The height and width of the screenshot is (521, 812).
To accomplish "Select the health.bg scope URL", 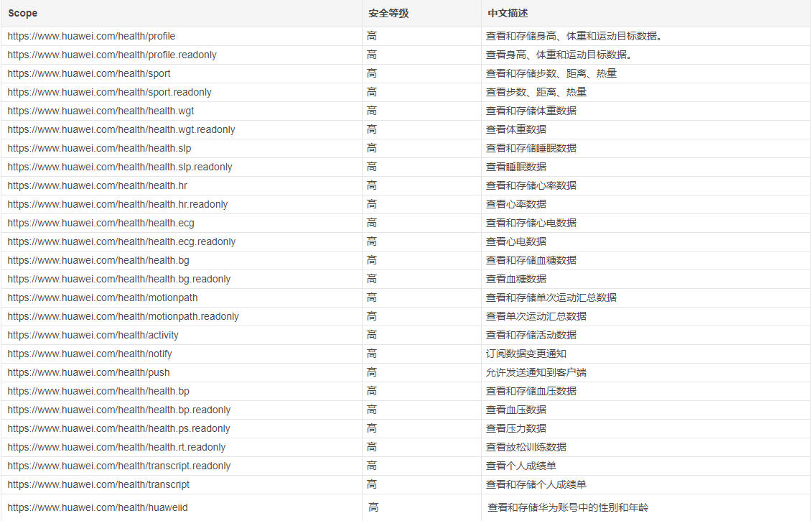I will [98, 260].
